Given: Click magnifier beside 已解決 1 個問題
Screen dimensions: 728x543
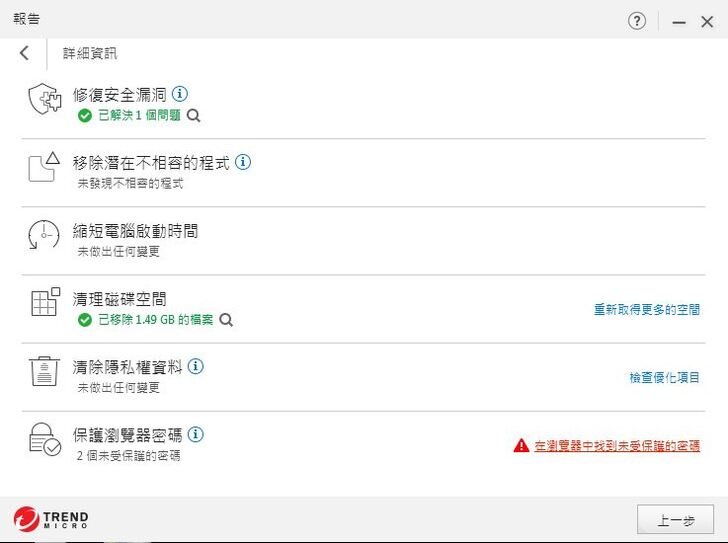Looking at the screenshot, I should (194, 116).
